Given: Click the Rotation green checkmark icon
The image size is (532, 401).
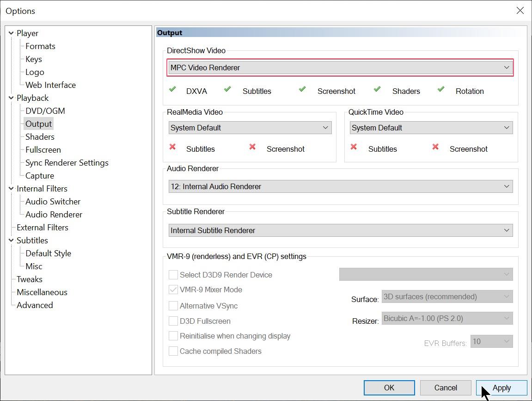Looking at the screenshot, I should (441, 89).
